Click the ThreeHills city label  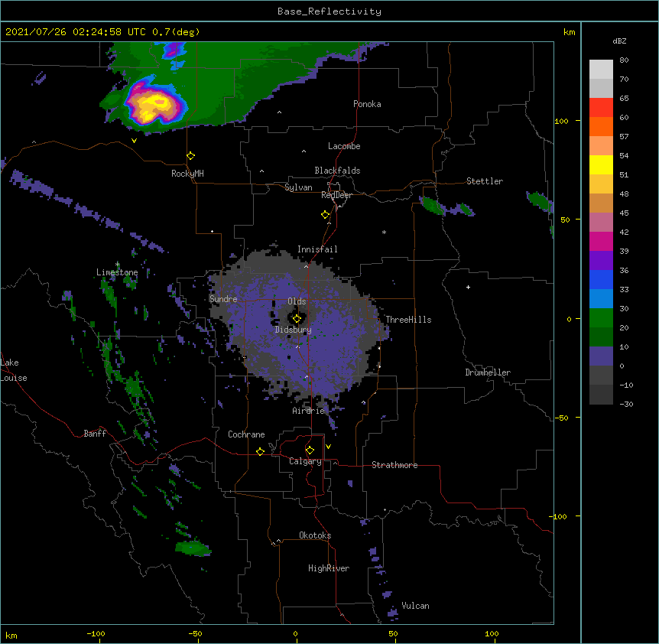tap(408, 320)
